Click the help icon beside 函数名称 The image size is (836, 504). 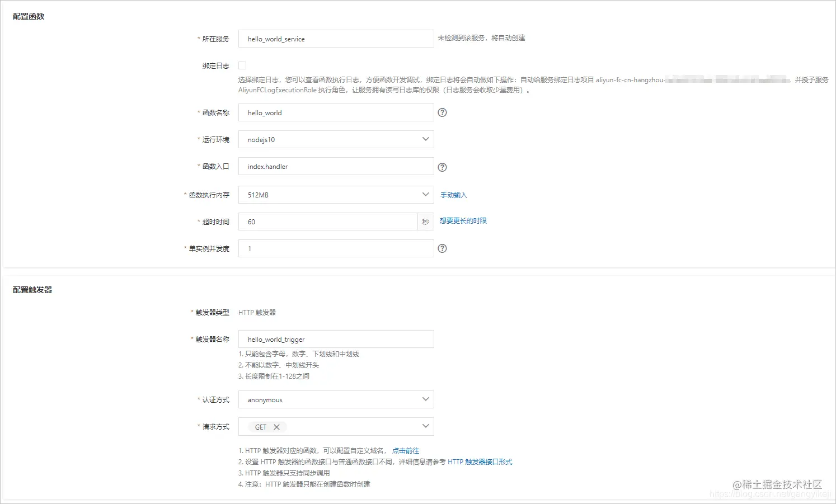click(442, 112)
